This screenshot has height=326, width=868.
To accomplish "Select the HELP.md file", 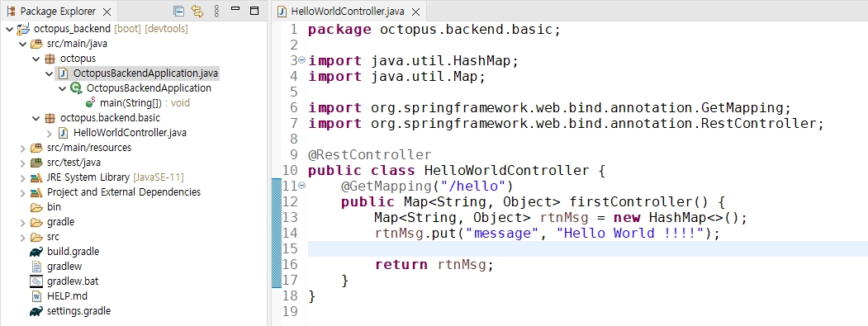I will (x=67, y=296).
